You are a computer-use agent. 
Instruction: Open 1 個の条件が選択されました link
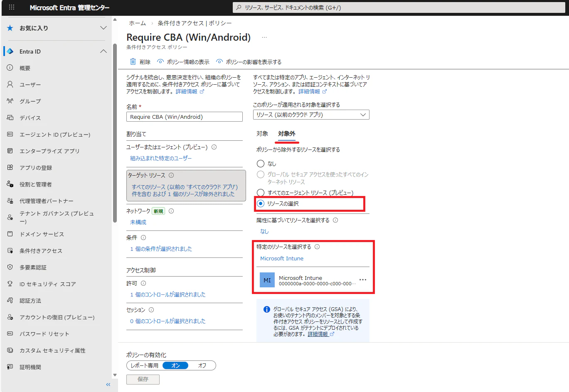click(x=161, y=249)
